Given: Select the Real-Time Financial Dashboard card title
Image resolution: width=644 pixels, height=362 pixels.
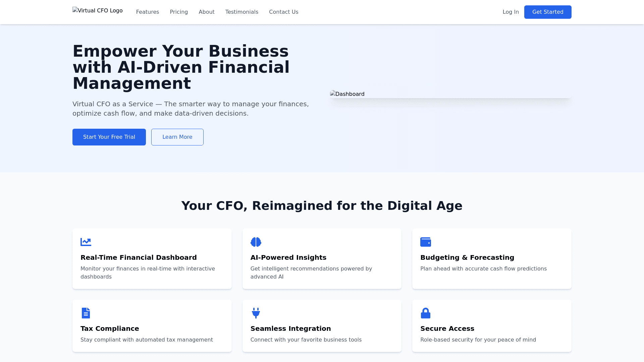Looking at the screenshot, I should [x=139, y=257].
